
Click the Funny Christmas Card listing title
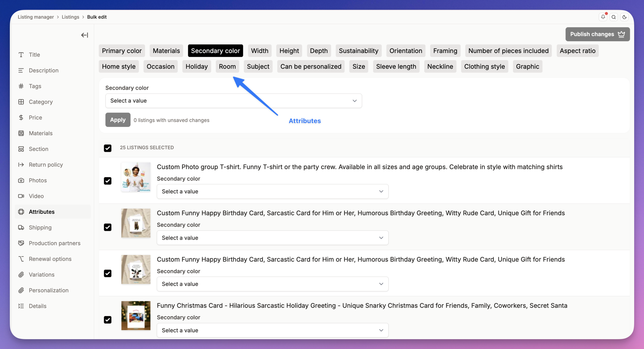(x=362, y=306)
